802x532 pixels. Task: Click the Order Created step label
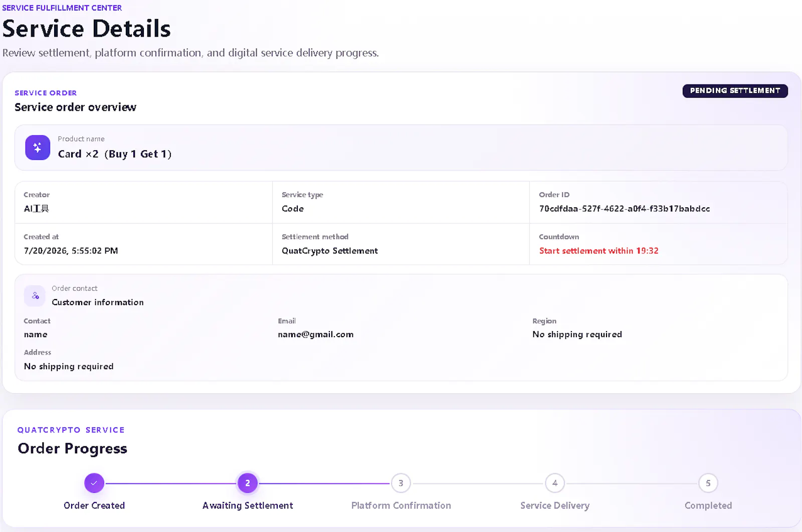[x=94, y=505]
